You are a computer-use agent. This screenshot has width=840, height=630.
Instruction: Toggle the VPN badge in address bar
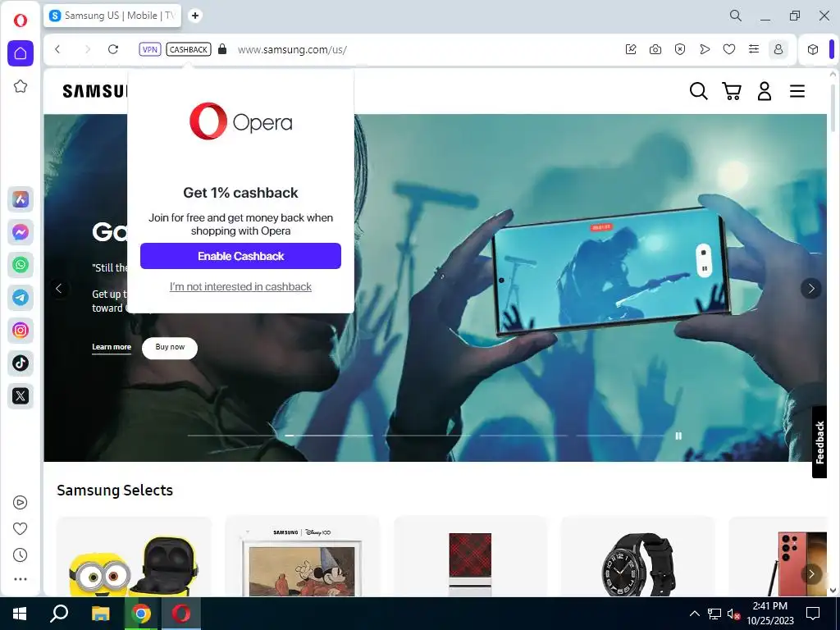click(150, 49)
